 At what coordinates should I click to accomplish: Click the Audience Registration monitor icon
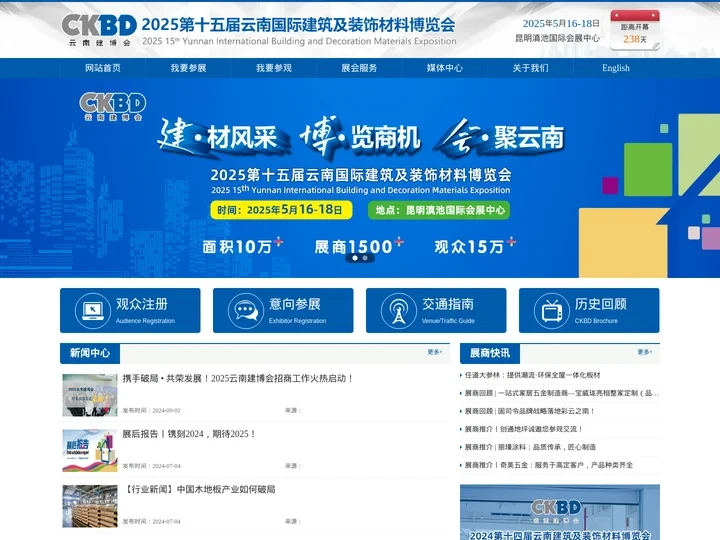coord(93,311)
